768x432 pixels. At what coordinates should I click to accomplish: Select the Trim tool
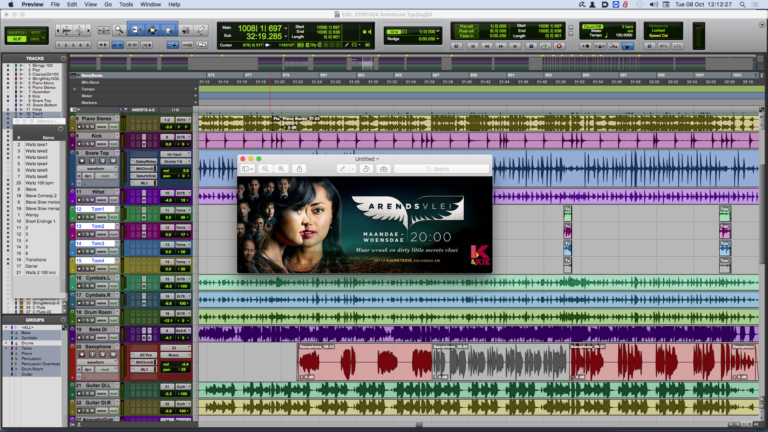pyautogui.click(x=136, y=30)
